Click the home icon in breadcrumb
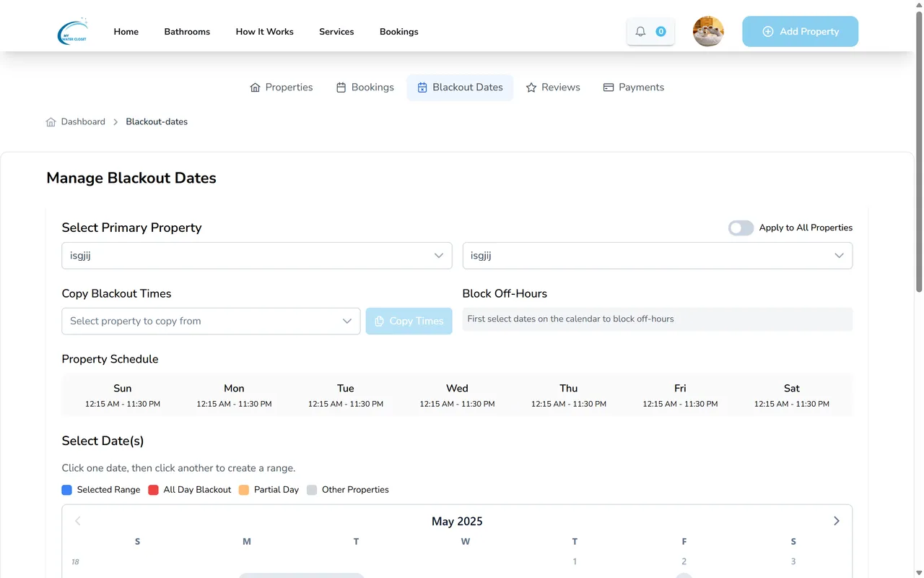The image size is (924, 578). click(51, 122)
